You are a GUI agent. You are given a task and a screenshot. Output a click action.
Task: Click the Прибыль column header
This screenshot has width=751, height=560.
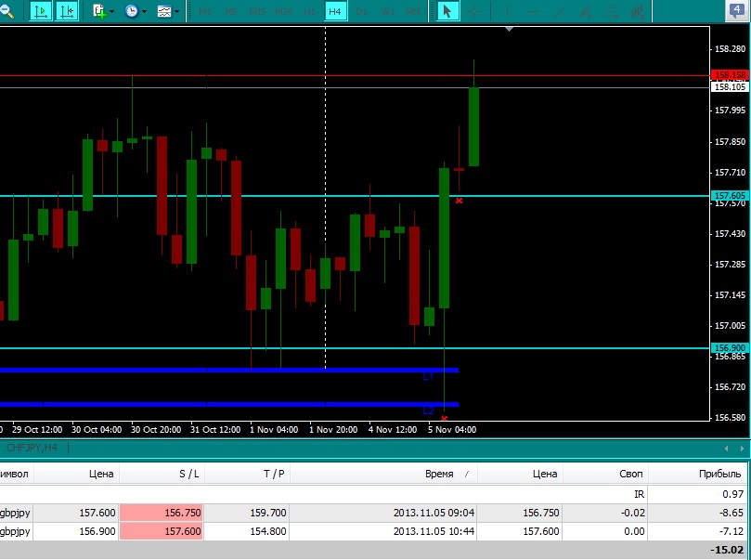720,474
